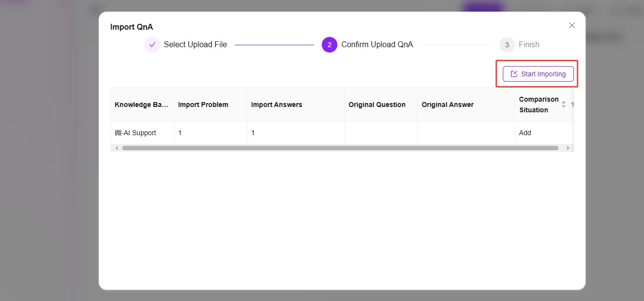This screenshot has width=644, height=301.
Task: Go back to Select Upload File step
Action: coord(195,45)
